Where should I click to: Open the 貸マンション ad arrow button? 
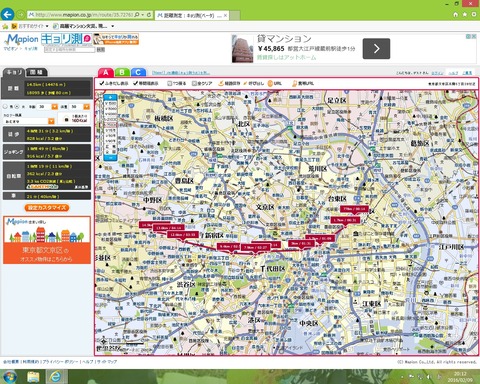[376, 49]
